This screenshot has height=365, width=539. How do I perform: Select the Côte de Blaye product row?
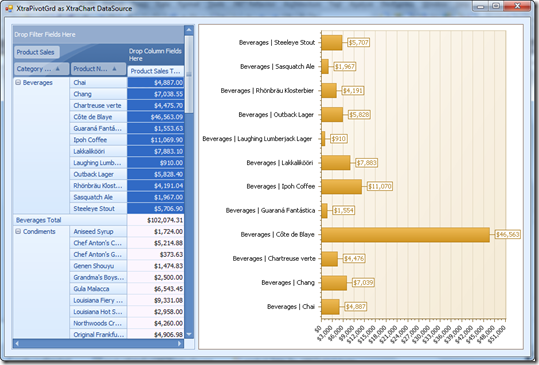point(98,117)
